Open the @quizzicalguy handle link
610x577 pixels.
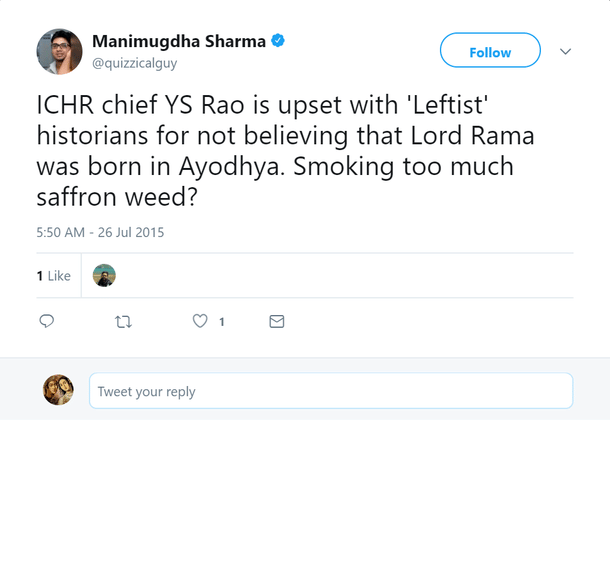[x=134, y=62]
